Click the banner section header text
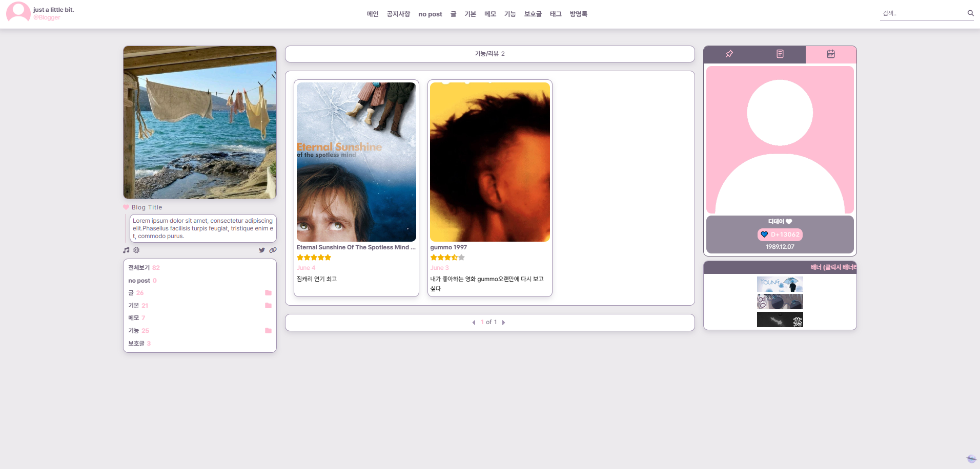 coord(833,267)
